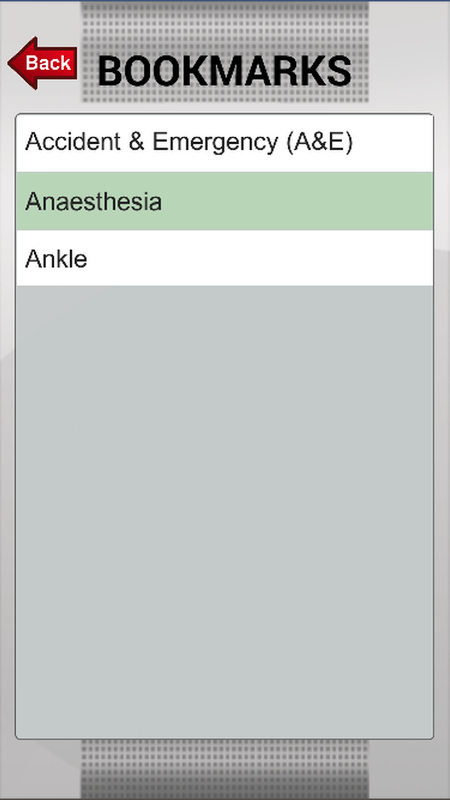Tap the red Back arrow icon
This screenshot has width=450, height=800.
(x=43, y=63)
